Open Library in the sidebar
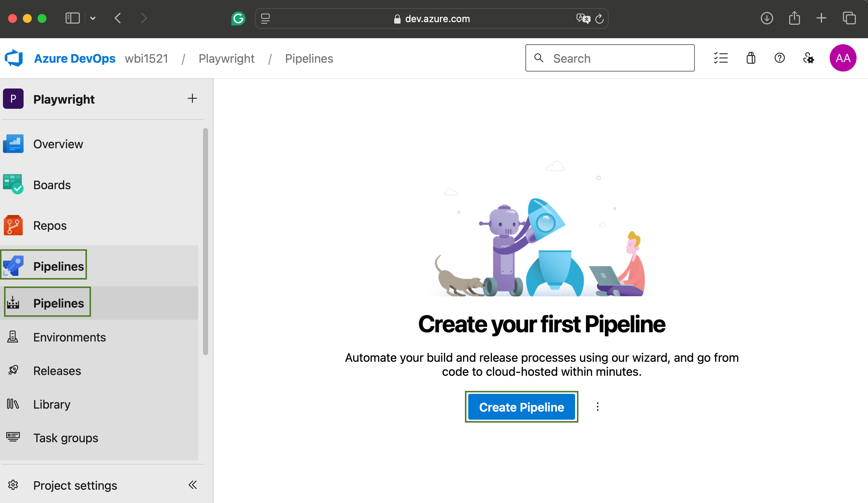This screenshot has width=868, height=503. click(x=99, y=404)
